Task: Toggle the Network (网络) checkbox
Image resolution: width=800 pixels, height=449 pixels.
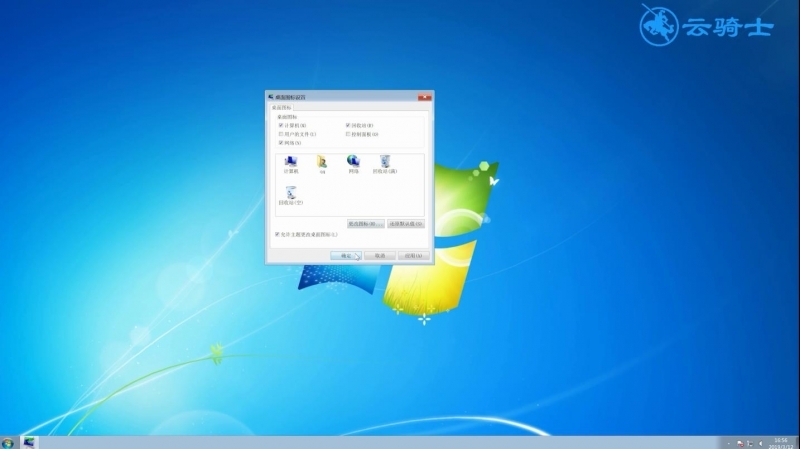Action: click(281, 143)
